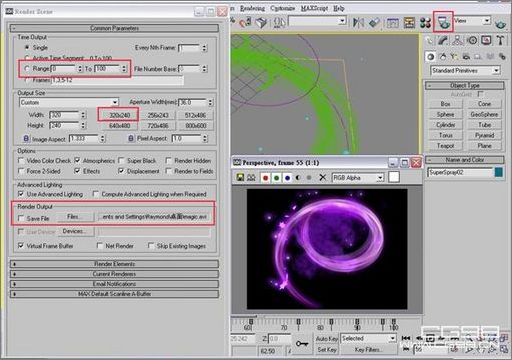Toggle the Effects checkbox
This screenshot has height=360, width=512.
(x=77, y=171)
